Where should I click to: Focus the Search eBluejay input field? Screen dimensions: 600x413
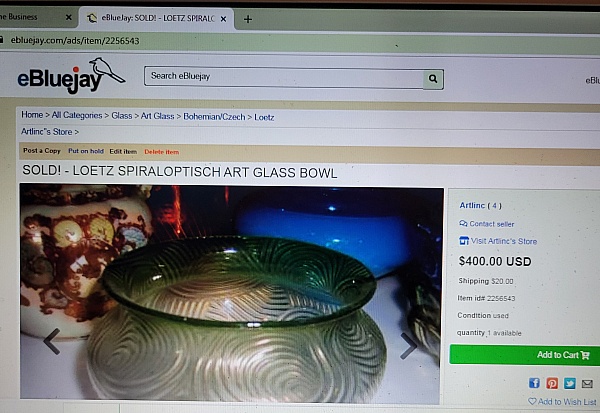pyautogui.click(x=284, y=78)
